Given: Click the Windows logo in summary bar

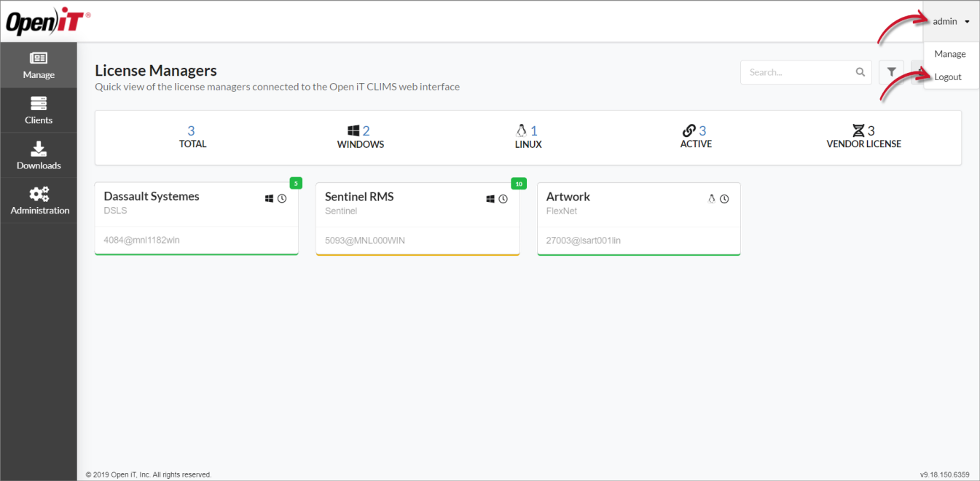Looking at the screenshot, I should click(354, 131).
